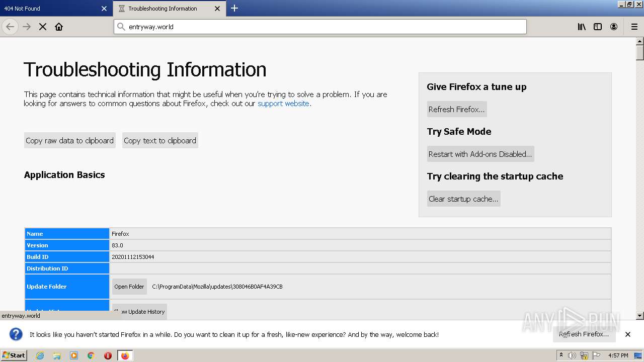This screenshot has height=362, width=644.
Task: Go to the Firefox home page
Action: tap(59, 27)
